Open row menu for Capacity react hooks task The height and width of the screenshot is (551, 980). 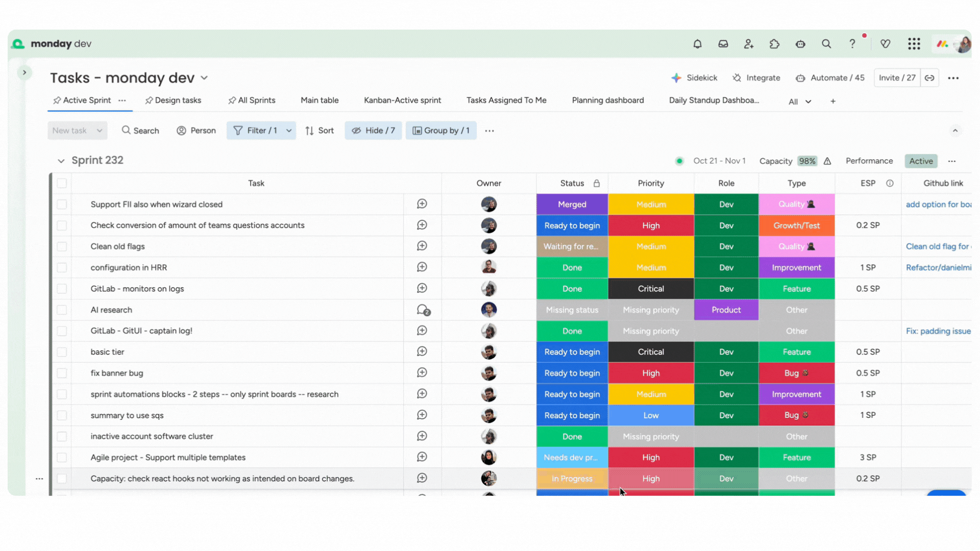pyautogui.click(x=39, y=479)
